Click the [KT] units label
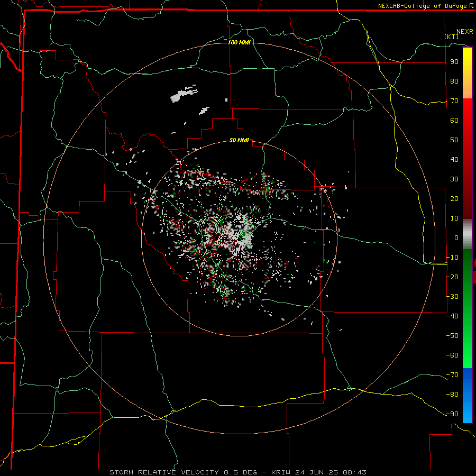 tap(452, 36)
